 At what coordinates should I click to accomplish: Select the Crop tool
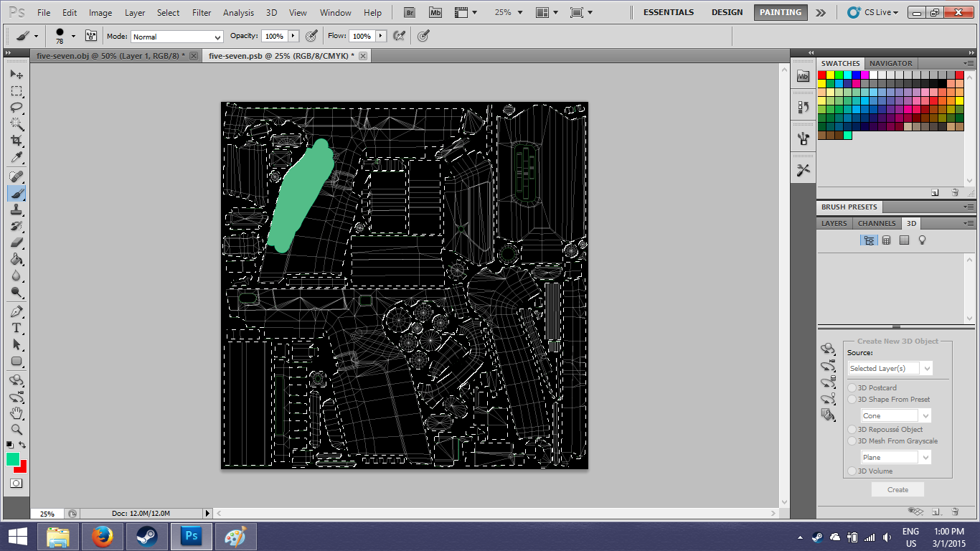17,141
